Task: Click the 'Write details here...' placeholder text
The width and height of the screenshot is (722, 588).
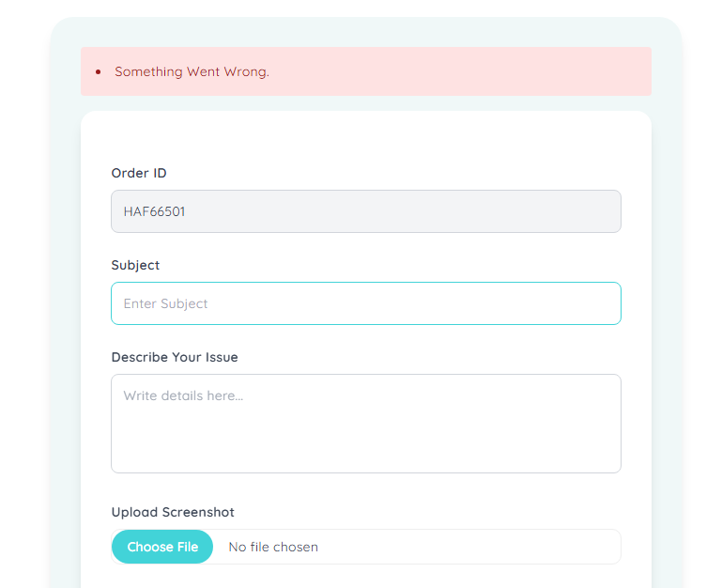Action: [183, 395]
